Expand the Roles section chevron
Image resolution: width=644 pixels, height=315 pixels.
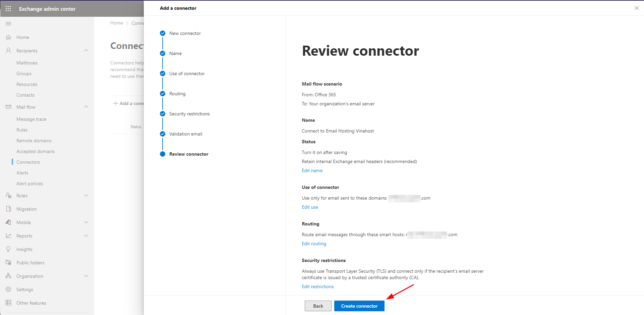click(x=86, y=196)
